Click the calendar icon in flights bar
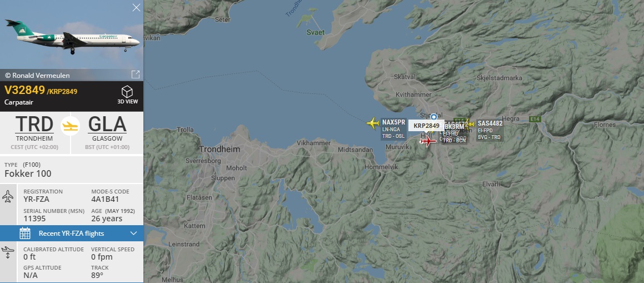644x283 pixels. pos(25,234)
